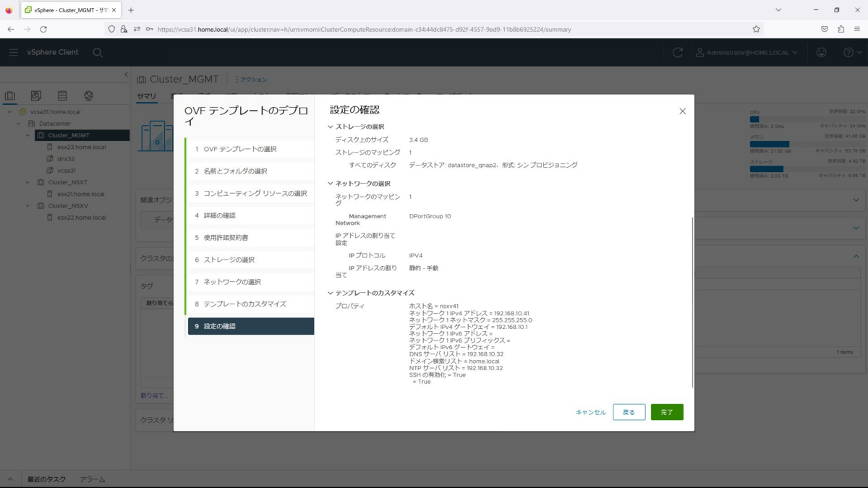868x488 pixels.
Task: Select the dns32 virtual machine
Action: point(66,158)
